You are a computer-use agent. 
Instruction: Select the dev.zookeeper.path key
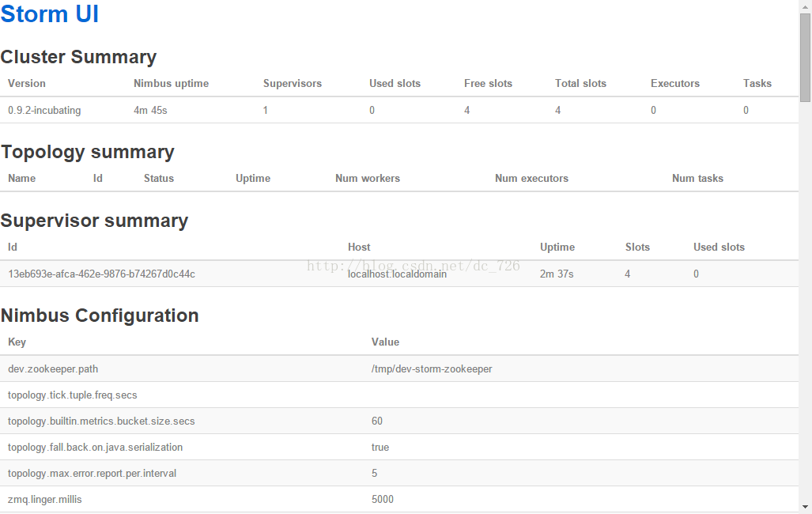point(53,369)
